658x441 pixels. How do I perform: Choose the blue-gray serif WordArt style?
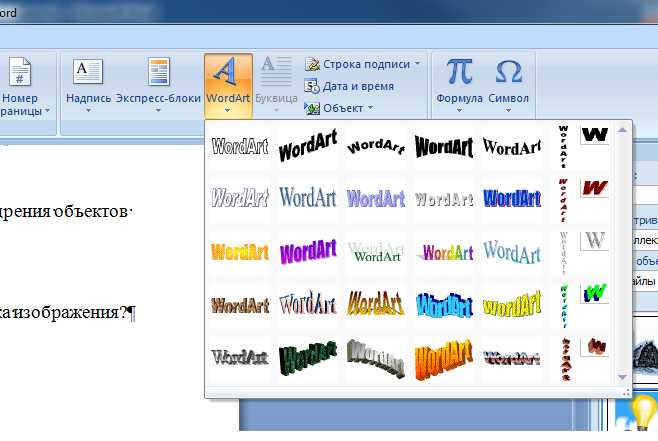pos(308,200)
